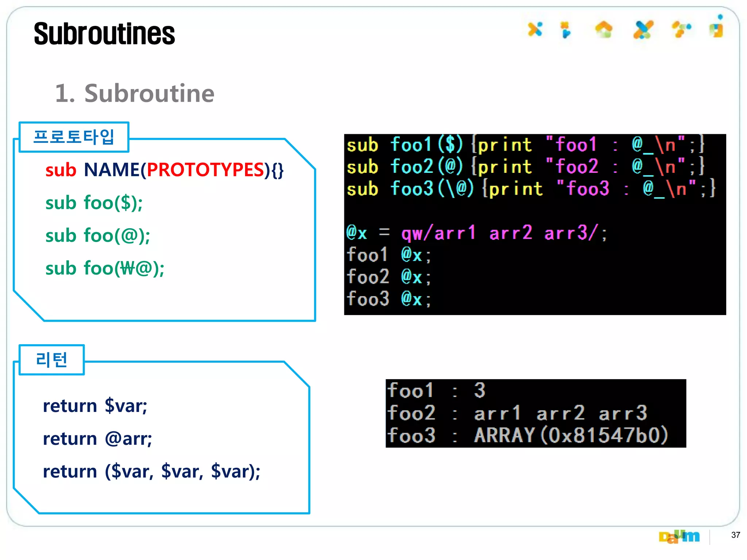Click the 'sub foo($);' line

[94, 203]
